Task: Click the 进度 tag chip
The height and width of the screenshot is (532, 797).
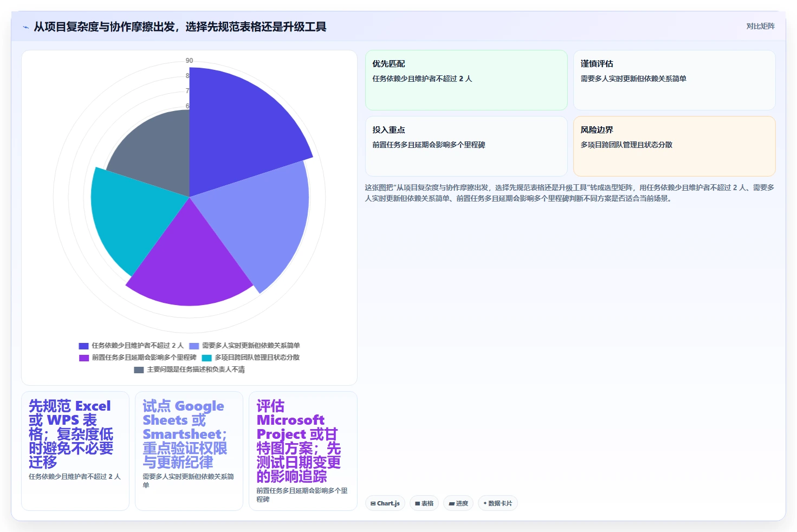Action: click(x=458, y=503)
